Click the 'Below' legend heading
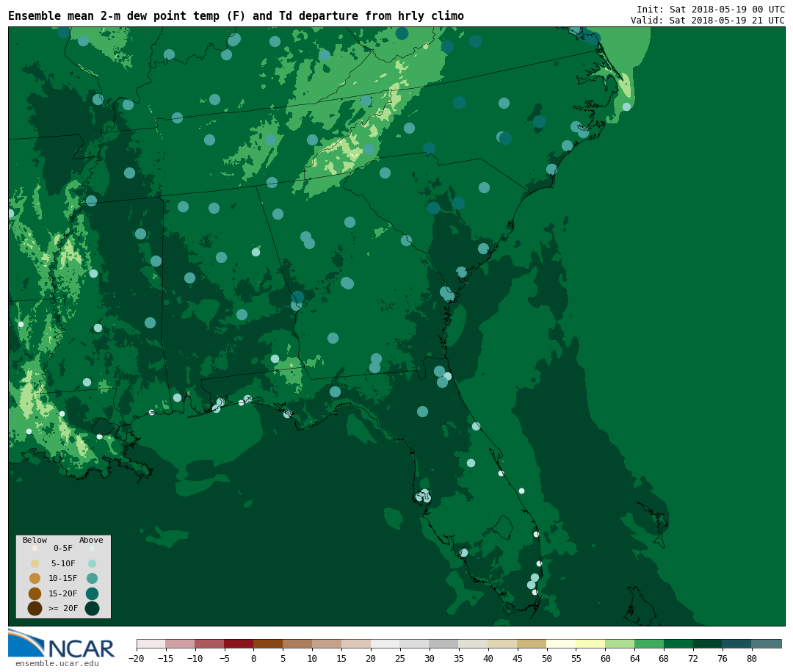The height and width of the screenshot is (672, 793). coord(35,540)
